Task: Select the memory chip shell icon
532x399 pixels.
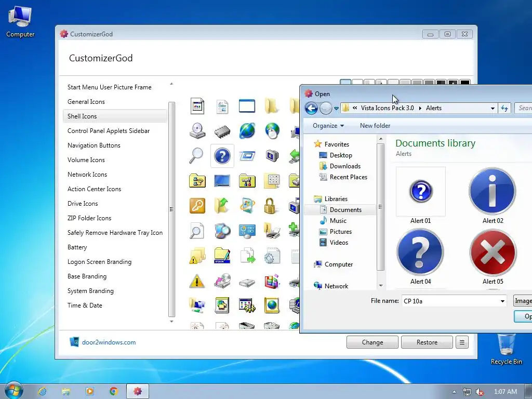Action: (x=222, y=131)
